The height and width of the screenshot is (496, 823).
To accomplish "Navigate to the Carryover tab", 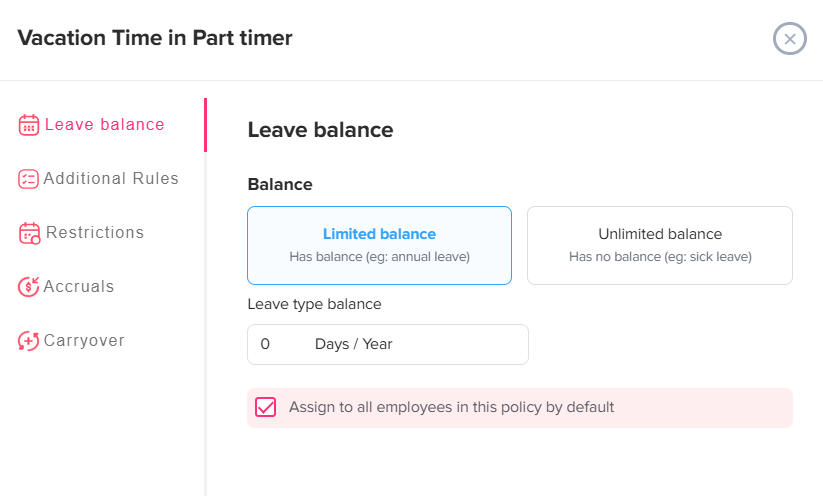I will 84,341.
